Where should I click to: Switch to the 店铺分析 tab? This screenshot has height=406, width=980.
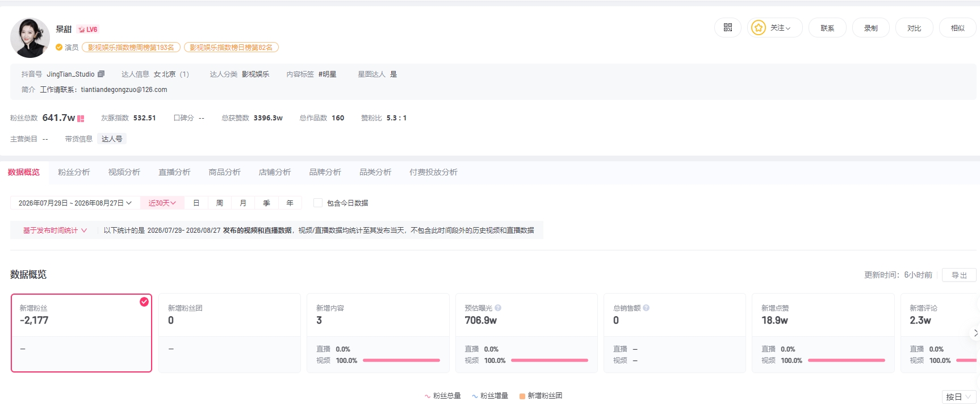[275, 172]
